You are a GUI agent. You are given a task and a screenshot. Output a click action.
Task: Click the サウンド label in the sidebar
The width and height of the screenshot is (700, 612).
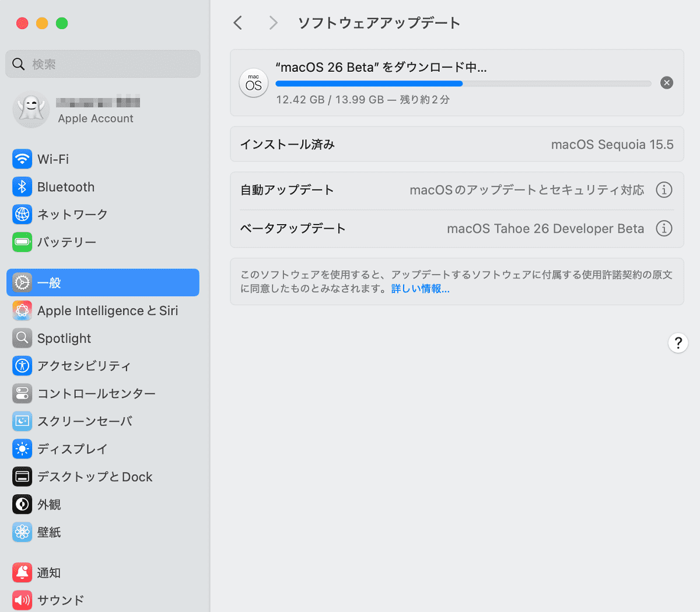coord(61,600)
